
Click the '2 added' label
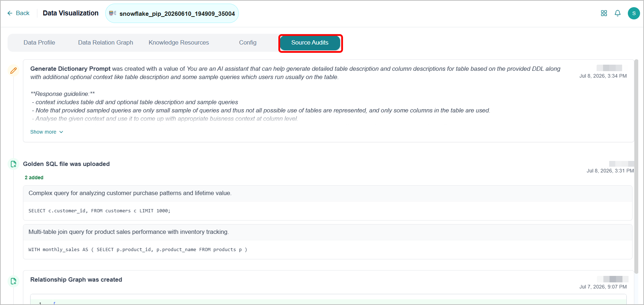pos(34,177)
